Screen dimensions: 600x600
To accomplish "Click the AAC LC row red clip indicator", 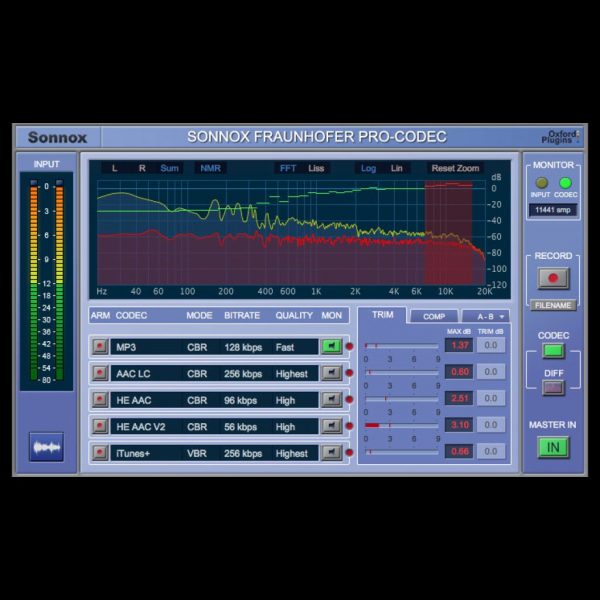I will [x=349, y=373].
